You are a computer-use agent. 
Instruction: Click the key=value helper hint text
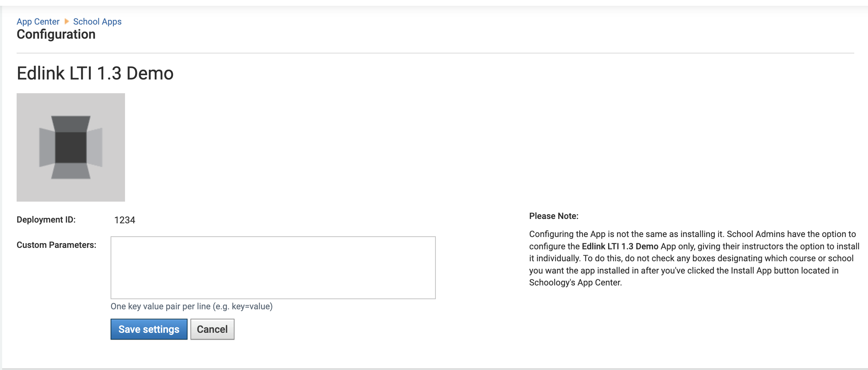[192, 306]
